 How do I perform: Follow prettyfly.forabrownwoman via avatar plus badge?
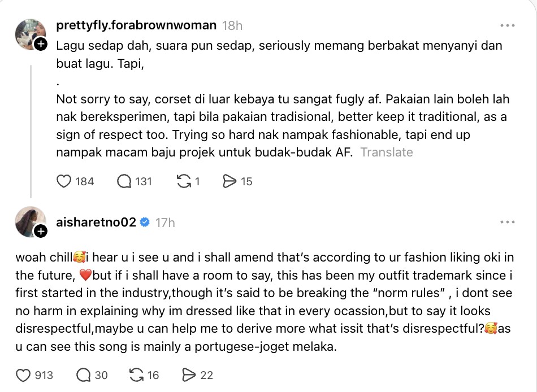coord(41,44)
